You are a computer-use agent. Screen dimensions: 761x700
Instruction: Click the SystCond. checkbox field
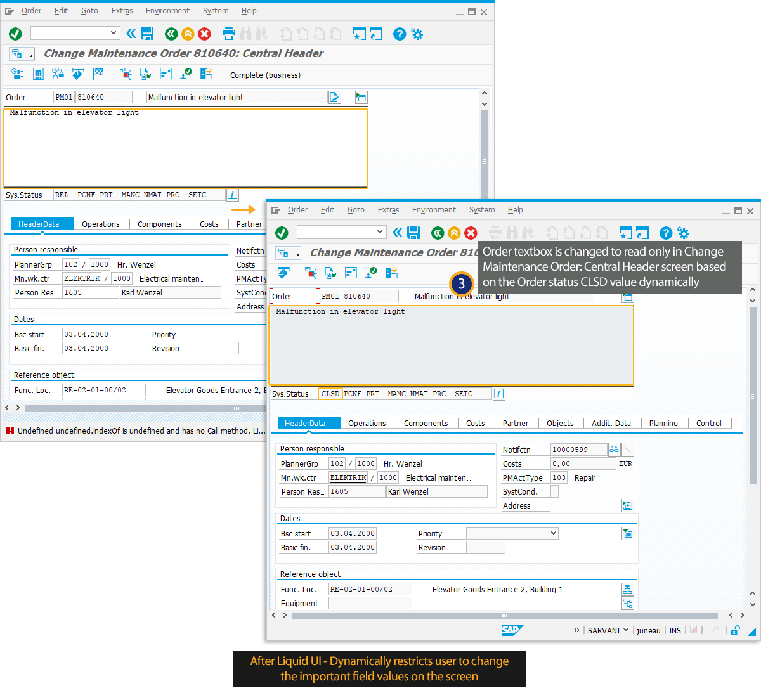tap(555, 491)
